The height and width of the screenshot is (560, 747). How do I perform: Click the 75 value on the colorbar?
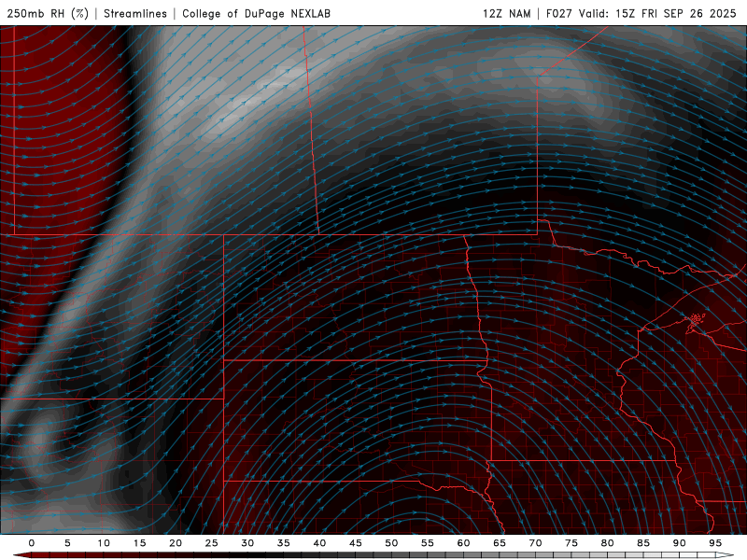click(x=571, y=543)
